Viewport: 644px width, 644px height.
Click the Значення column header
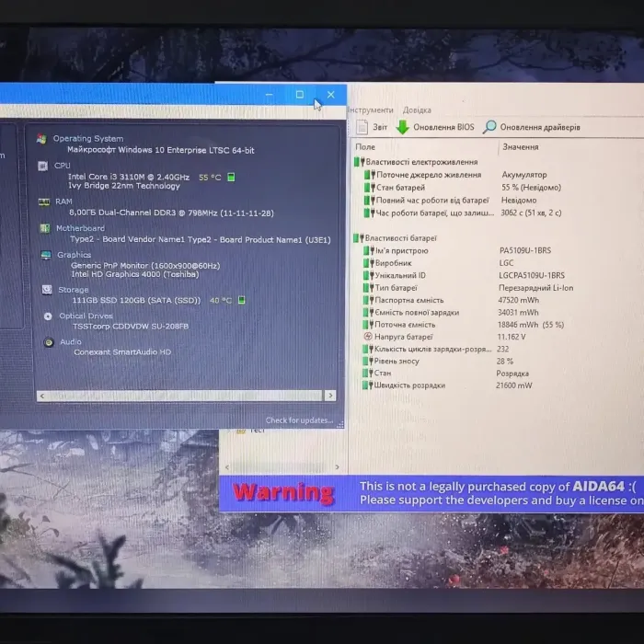(x=521, y=147)
